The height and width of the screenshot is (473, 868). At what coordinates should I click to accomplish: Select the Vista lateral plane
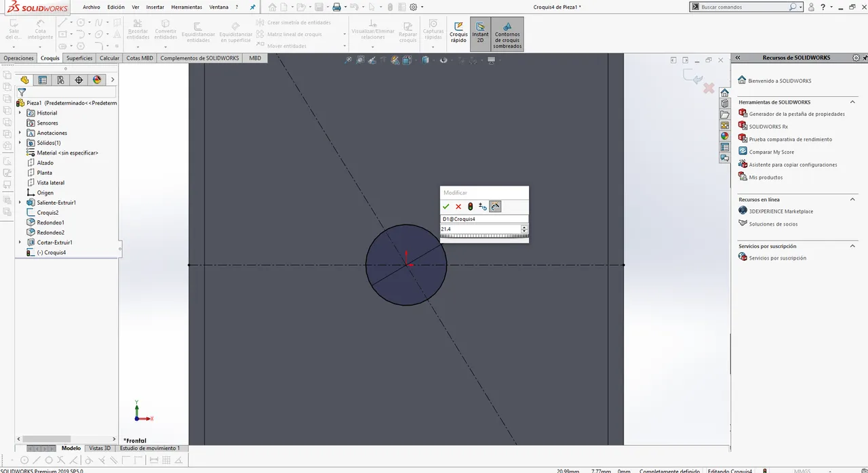pyautogui.click(x=45, y=183)
